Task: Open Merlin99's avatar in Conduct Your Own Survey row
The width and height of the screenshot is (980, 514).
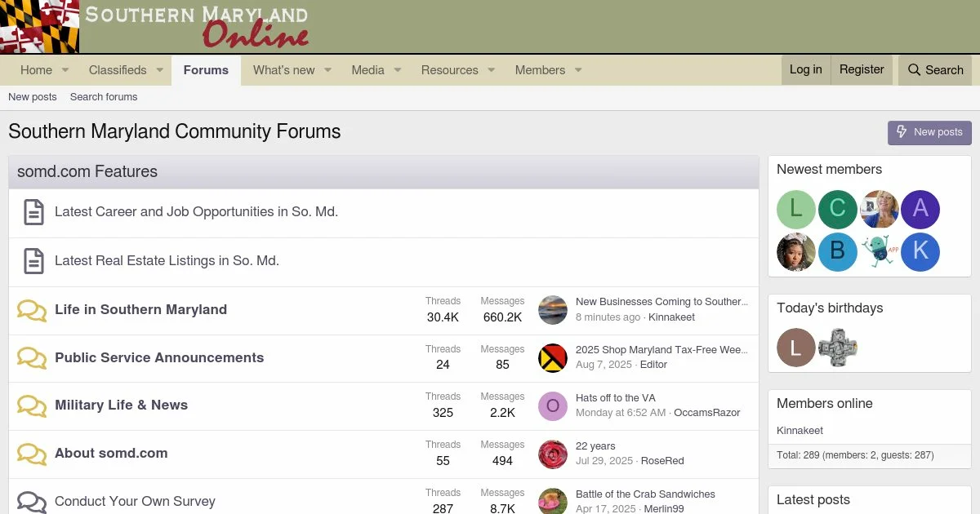Action: 553,501
